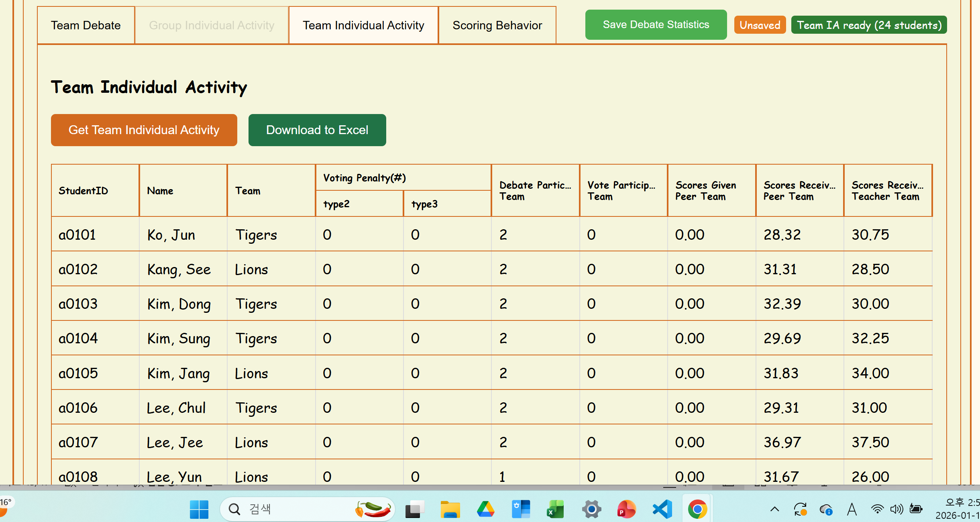Open File Explorer from the taskbar

[450, 509]
